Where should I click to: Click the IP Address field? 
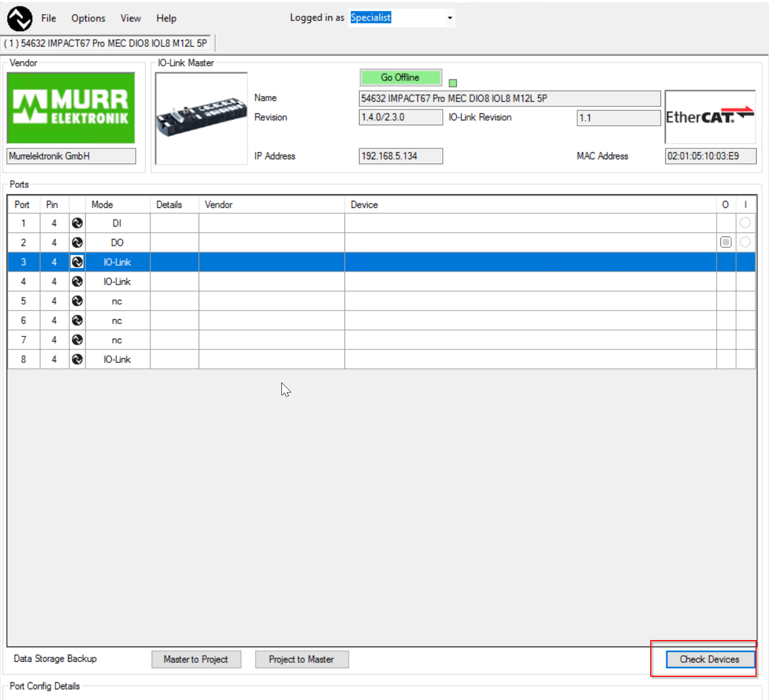[x=401, y=156]
